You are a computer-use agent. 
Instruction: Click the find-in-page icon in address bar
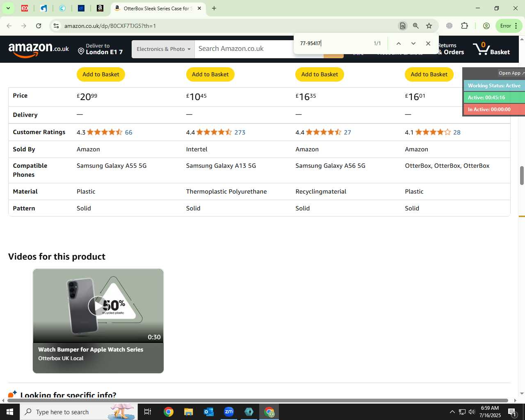pos(403,26)
